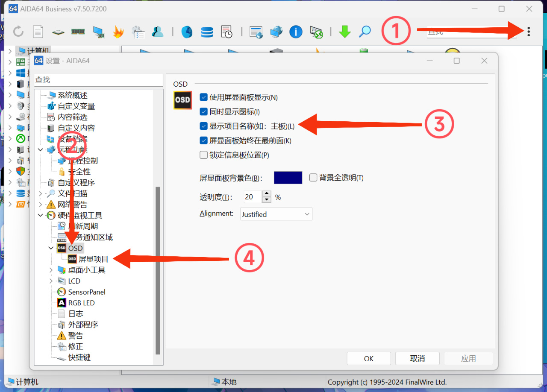Screen dimensions: 547x392
Task: Click the green memory module toolbar icon
Action: (78, 31)
